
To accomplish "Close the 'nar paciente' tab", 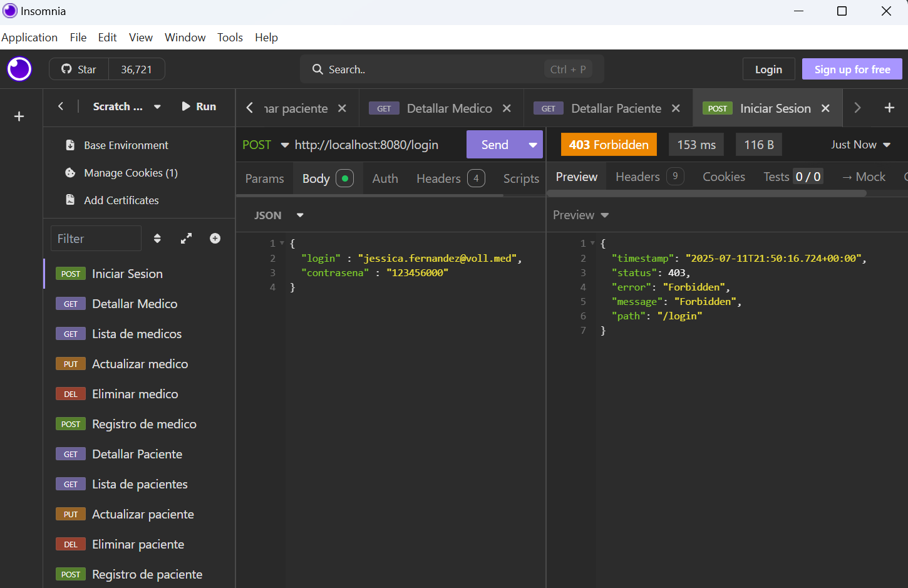I will point(342,108).
